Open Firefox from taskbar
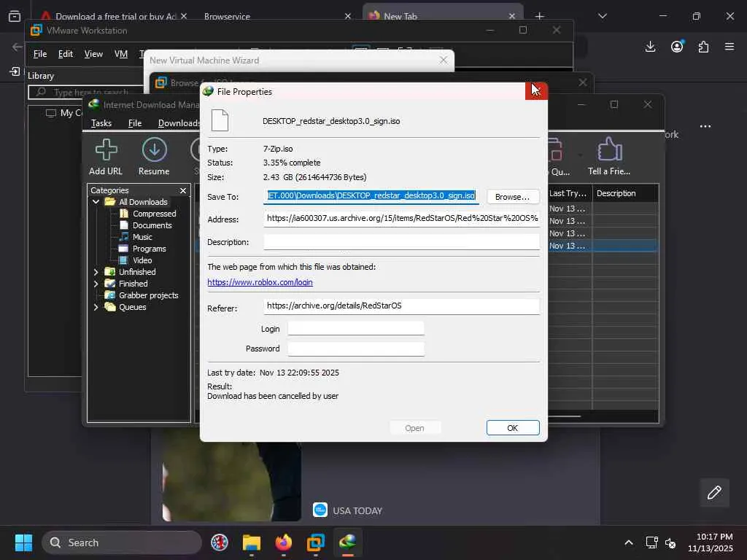747x560 pixels. point(284,542)
